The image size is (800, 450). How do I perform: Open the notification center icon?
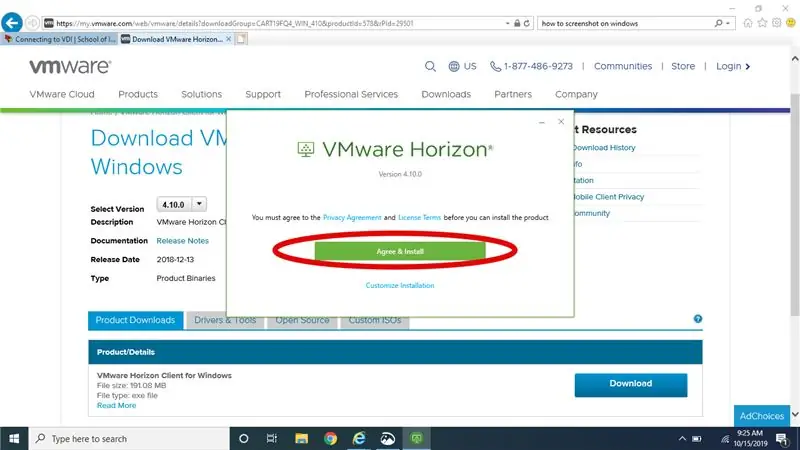point(782,439)
